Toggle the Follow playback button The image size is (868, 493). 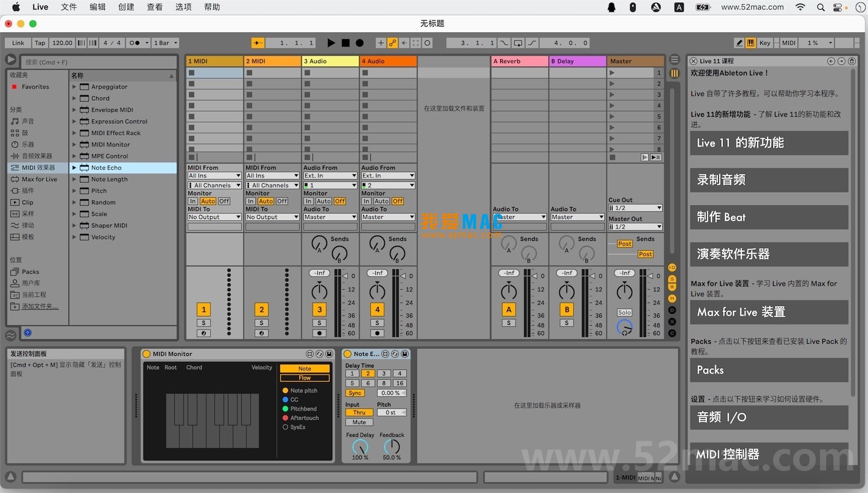click(x=258, y=43)
